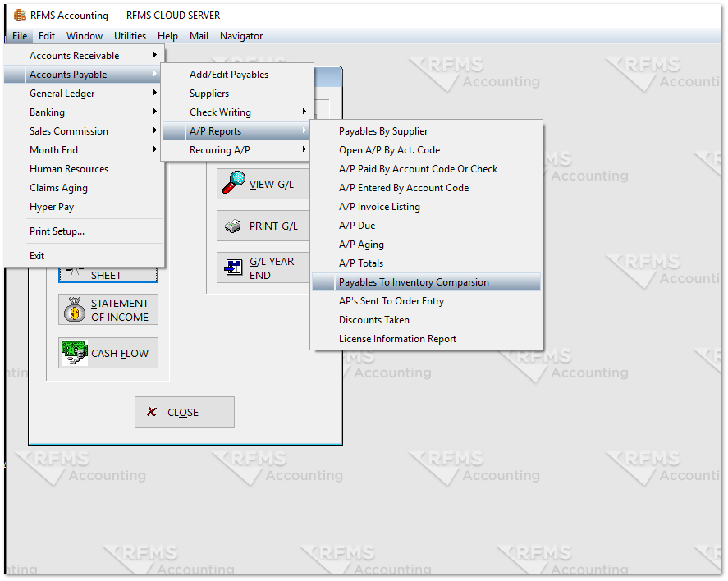Select Add/Edit Payables
The width and height of the screenshot is (728, 581).
click(237, 74)
